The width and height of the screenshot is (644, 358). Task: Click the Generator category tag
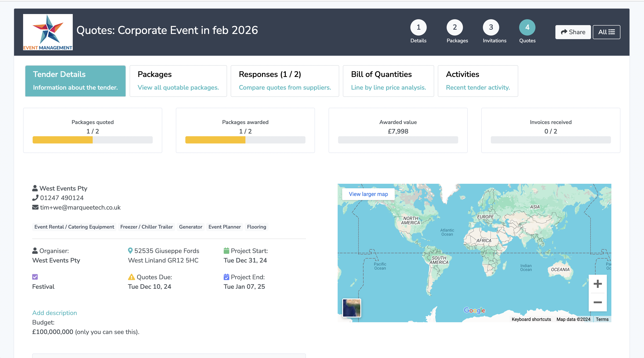click(191, 227)
